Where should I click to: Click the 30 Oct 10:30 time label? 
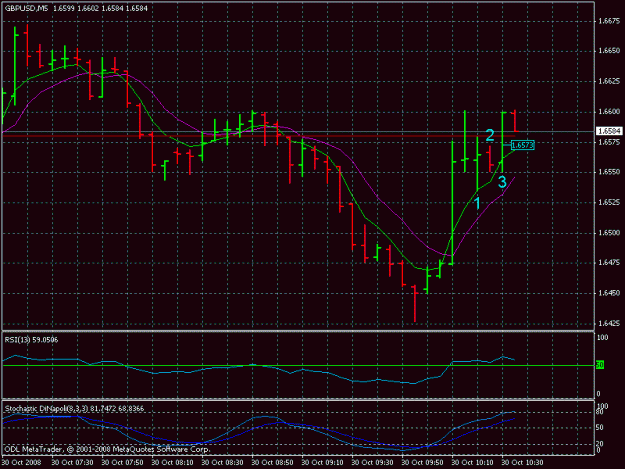coord(522,463)
